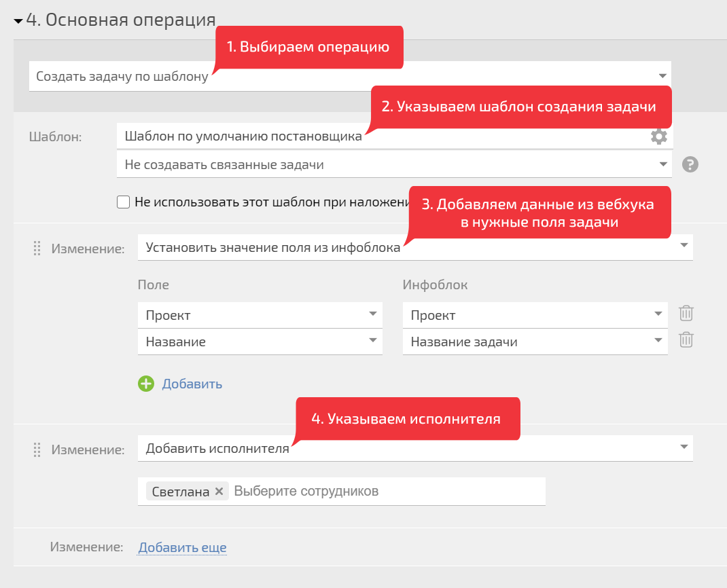Open the Создать задачу по шаблону dropdown
The width and height of the screenshot is (727, 588).
point(350,76)
